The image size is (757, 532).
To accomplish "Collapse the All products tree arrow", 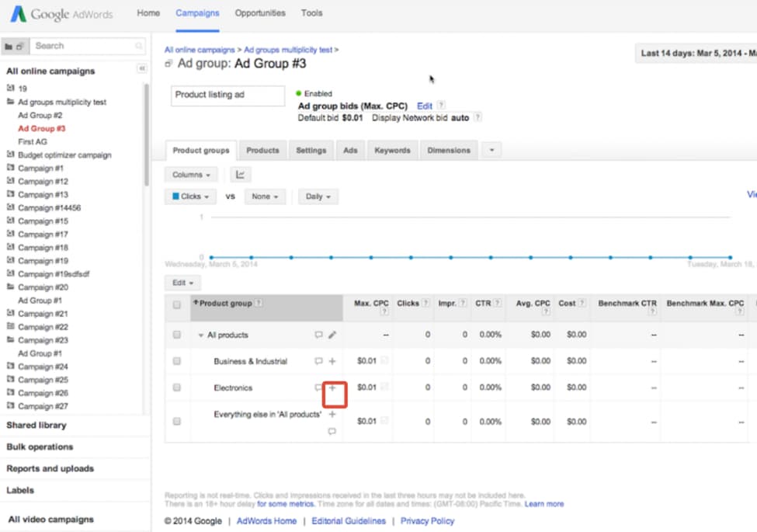I will (x=201, y=335).
